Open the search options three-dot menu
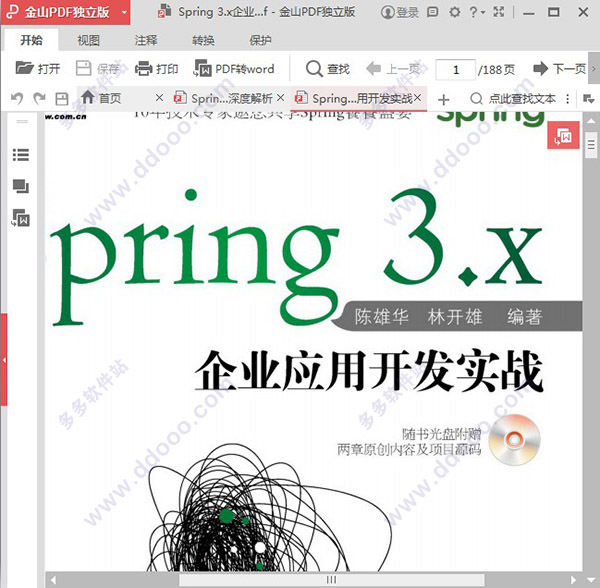This screenshot has height=588, width=600. [x=567, y=99]
